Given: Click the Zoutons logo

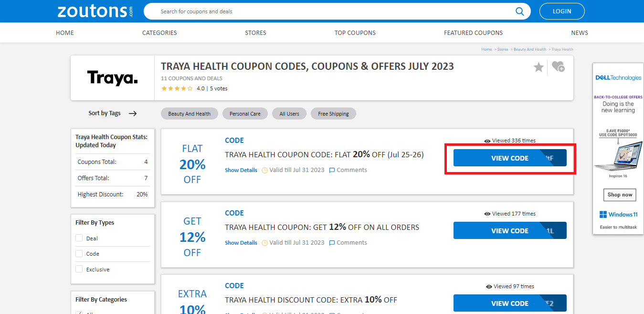Looking at the screenshot, I should coord(94,11).
